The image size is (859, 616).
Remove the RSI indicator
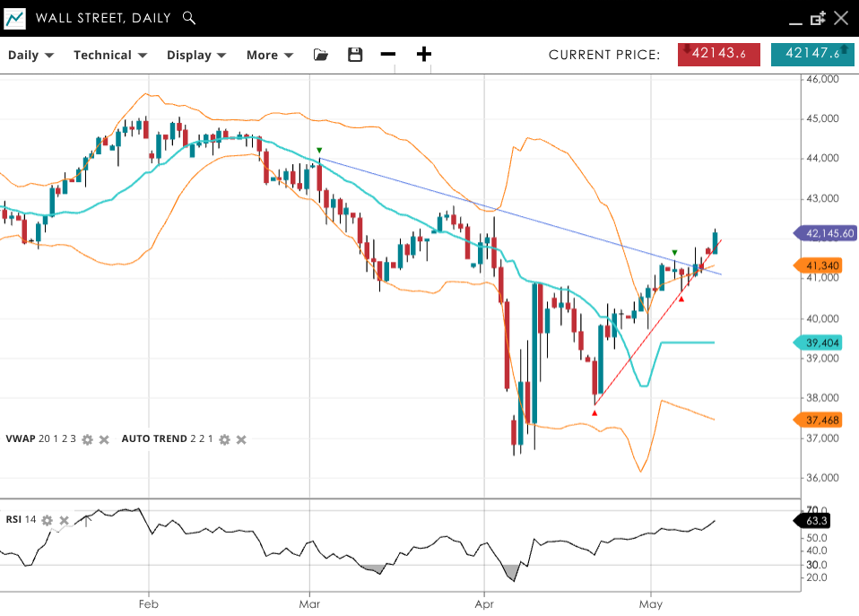(64, 520)
